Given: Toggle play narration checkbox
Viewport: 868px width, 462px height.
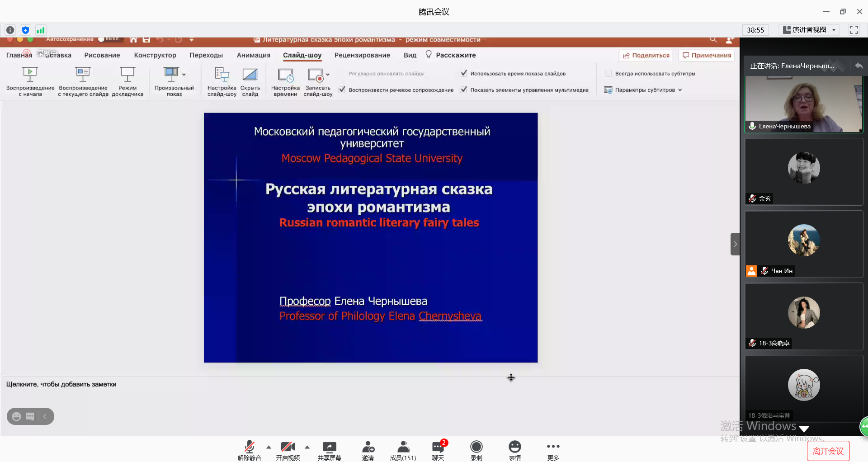Looking at the screenshot, I should click(342, 90).
